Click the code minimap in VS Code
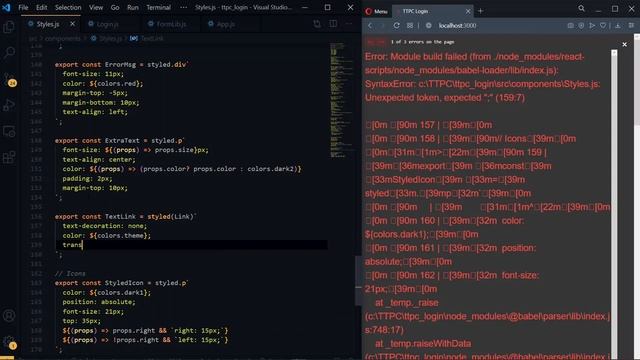Image resolution: width=640 pixels, height=360 pixels. click(x=342, y=100)
